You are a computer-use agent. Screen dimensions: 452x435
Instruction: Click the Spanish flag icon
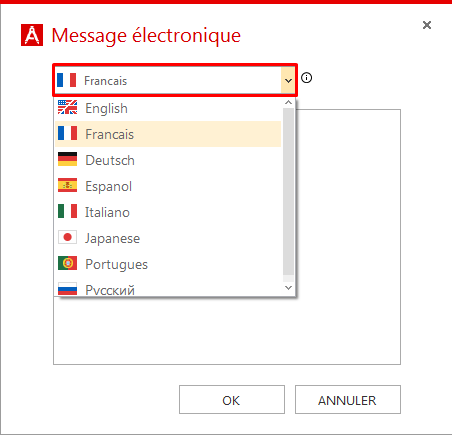(x=67, y=185)
